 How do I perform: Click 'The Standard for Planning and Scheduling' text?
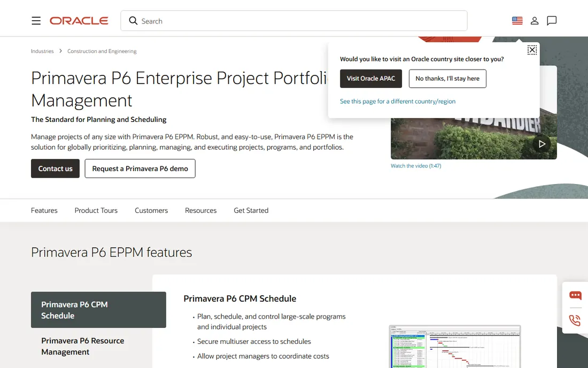pos(99,119)
